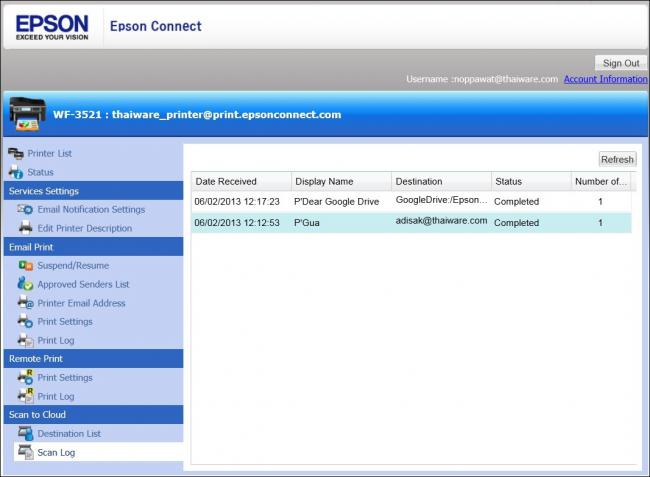Screen dimensions: 650x477
Task: Click the Printer Email Address icon
Action: coord(25,303)
